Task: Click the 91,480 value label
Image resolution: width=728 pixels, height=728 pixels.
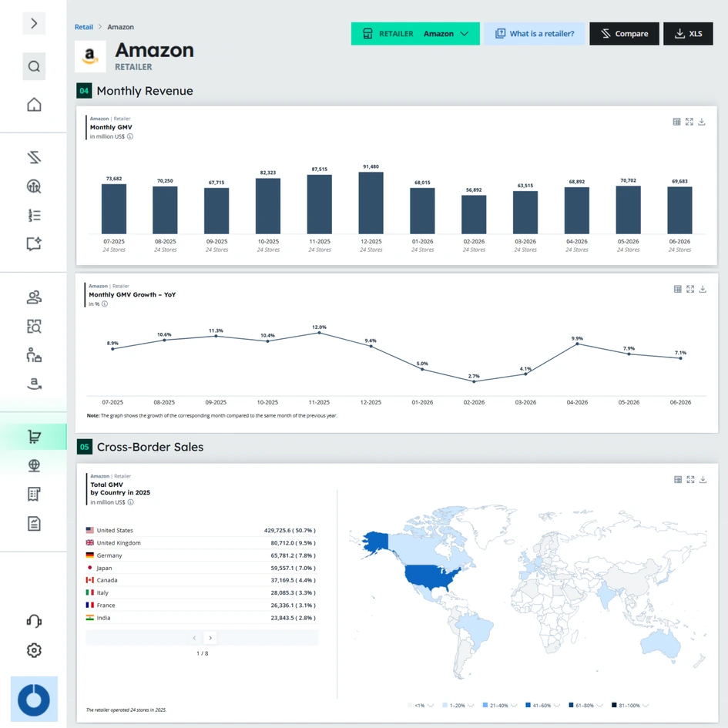Action: tap(371, 166)
